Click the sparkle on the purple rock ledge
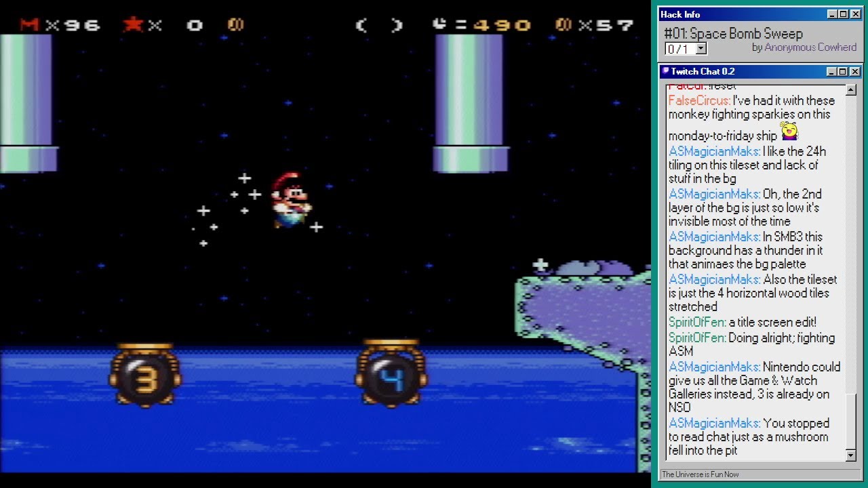868x488 pixels. pos(540,265)
